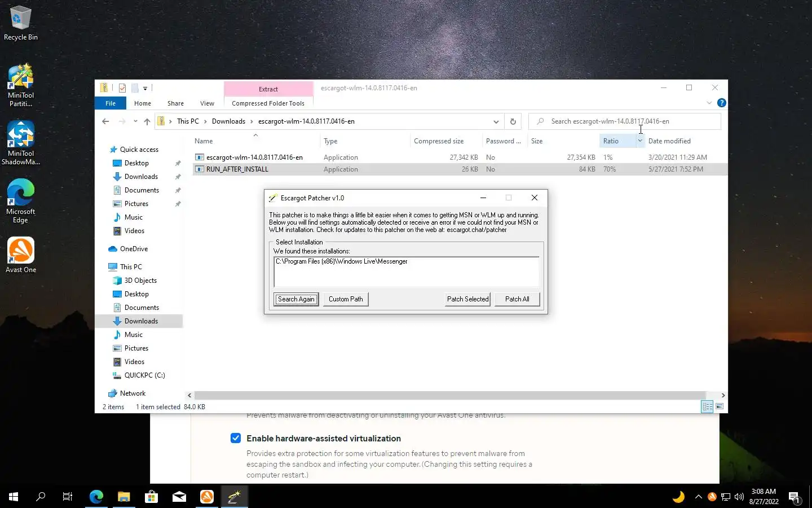This screenshot has height=508, width=812.
Task: Open Mail app from the taskbar
Action: pyautogui.click(x=179, y=497)
